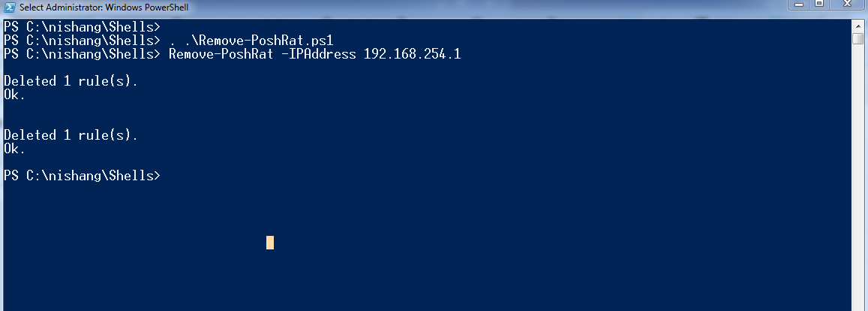The width and height of the screenshot is (868, 311).
Task: Click the prompt before .\Remove-PoshRat.ps1
Action: [x=82, y=41]
